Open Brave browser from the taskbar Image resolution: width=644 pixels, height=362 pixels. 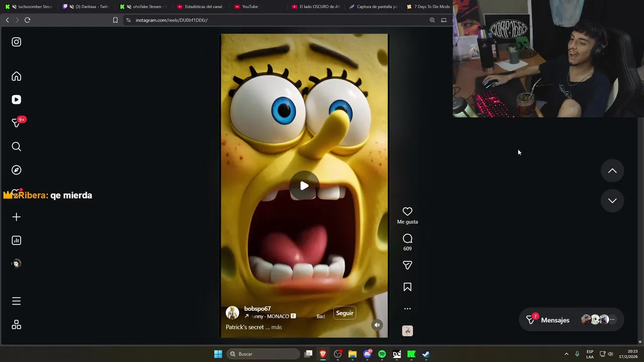(x=323, y=354)
